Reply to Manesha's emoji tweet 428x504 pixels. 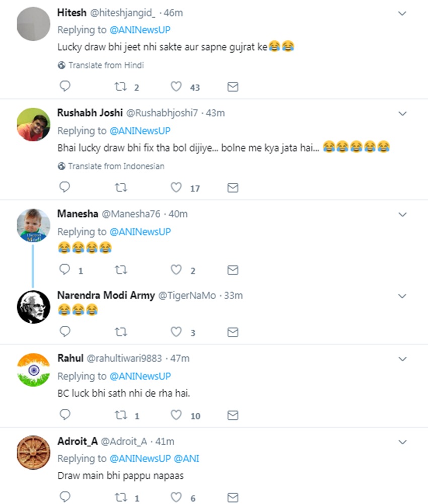[x=64, y=270]
